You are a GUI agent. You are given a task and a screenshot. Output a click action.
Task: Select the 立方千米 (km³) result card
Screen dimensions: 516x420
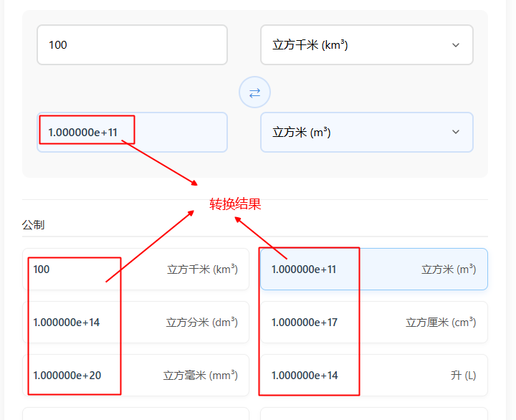tap(135, 269)
